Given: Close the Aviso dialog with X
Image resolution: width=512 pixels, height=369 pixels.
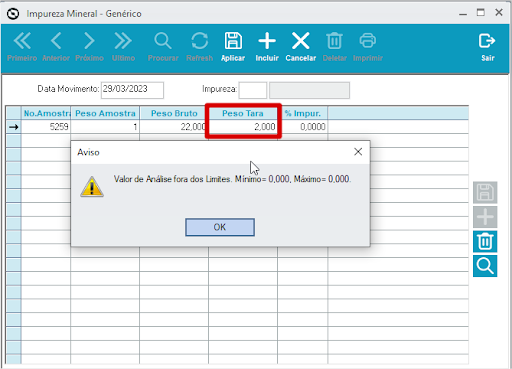Looking at the screenshot, I should coord(358,152).
